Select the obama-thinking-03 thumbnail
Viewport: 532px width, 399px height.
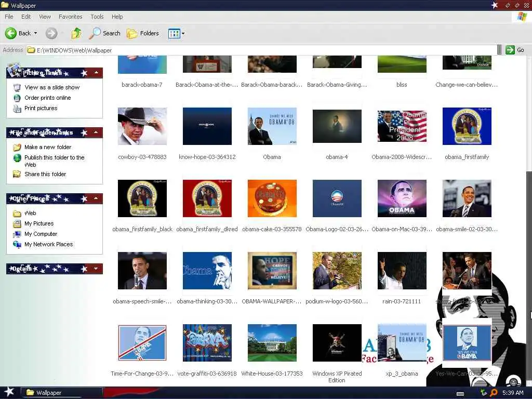207,271
